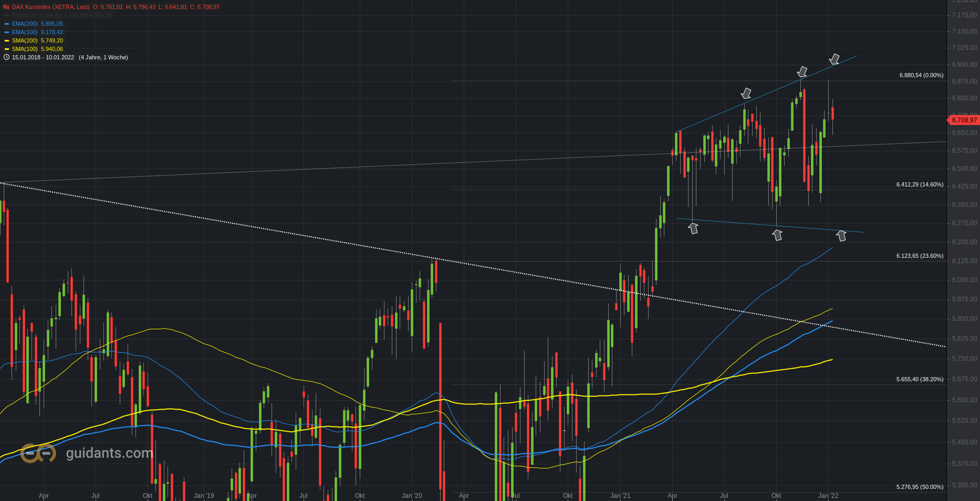Viewport: 980px width, 501px height.
Task: Click the 6.200,00 price axis label
Action: point(964,242)
